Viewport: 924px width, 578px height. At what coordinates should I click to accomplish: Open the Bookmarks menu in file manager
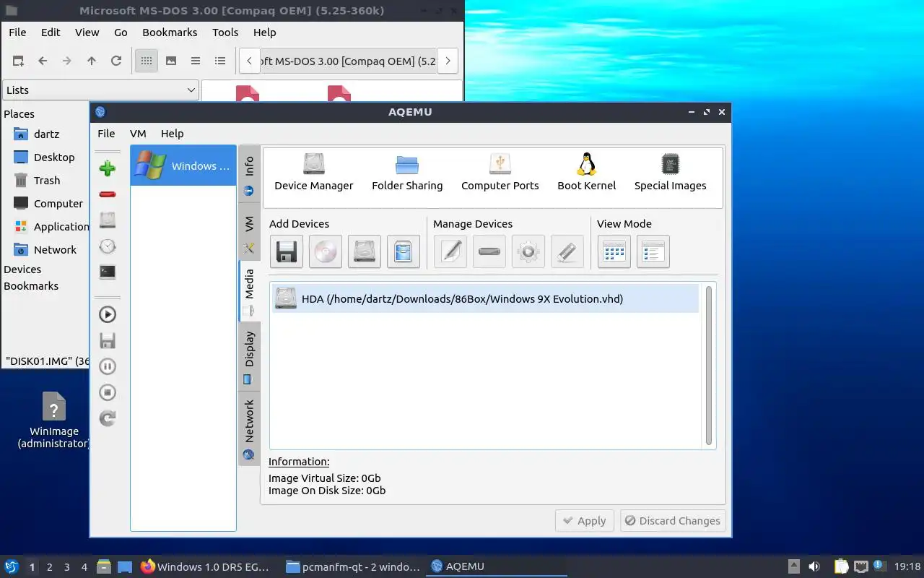170,33
